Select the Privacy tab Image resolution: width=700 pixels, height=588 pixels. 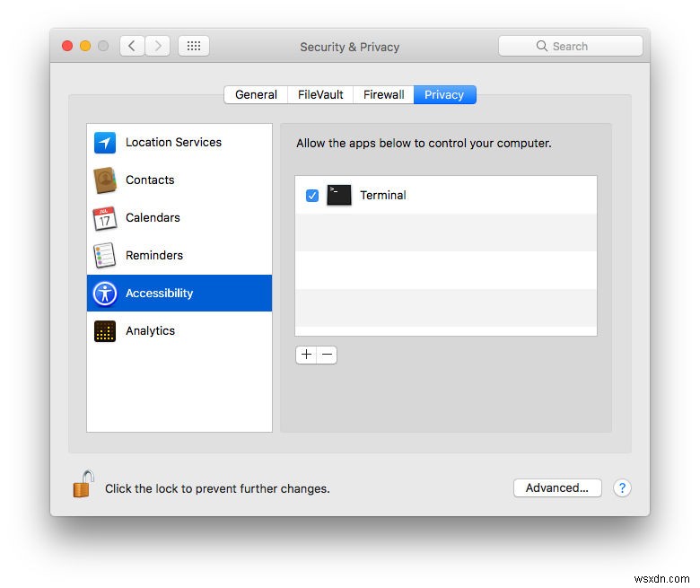(444, 94)
